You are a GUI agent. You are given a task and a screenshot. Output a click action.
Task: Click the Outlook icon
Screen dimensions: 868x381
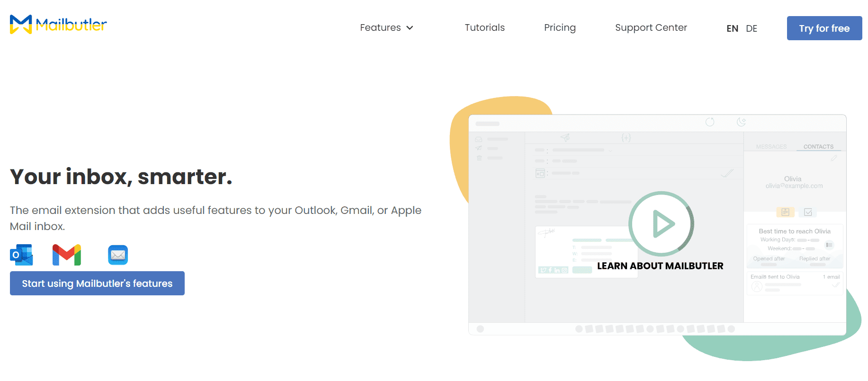[21, 255]
